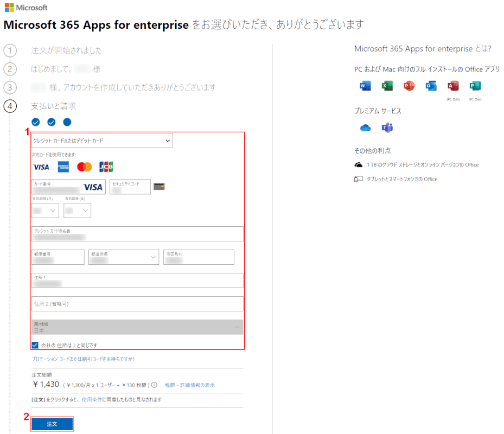Open the 使用条件 terms link
The image size is (504, 434).
pos(92,400)
